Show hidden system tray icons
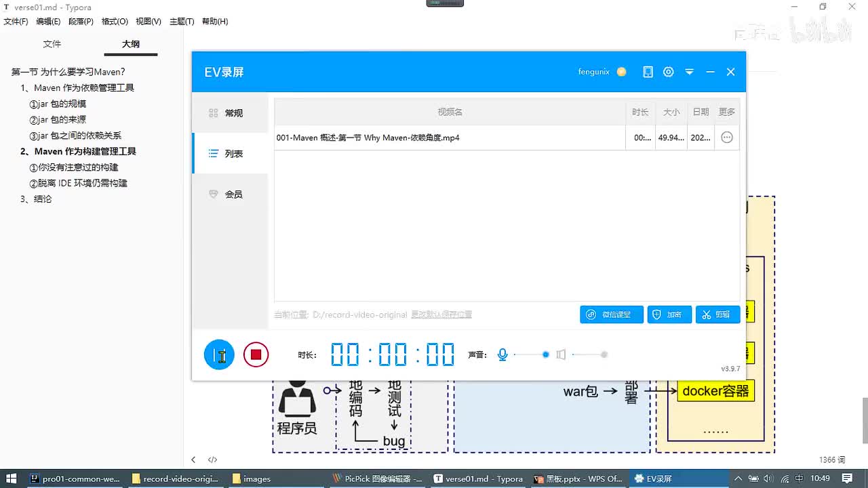 point(738,479)
